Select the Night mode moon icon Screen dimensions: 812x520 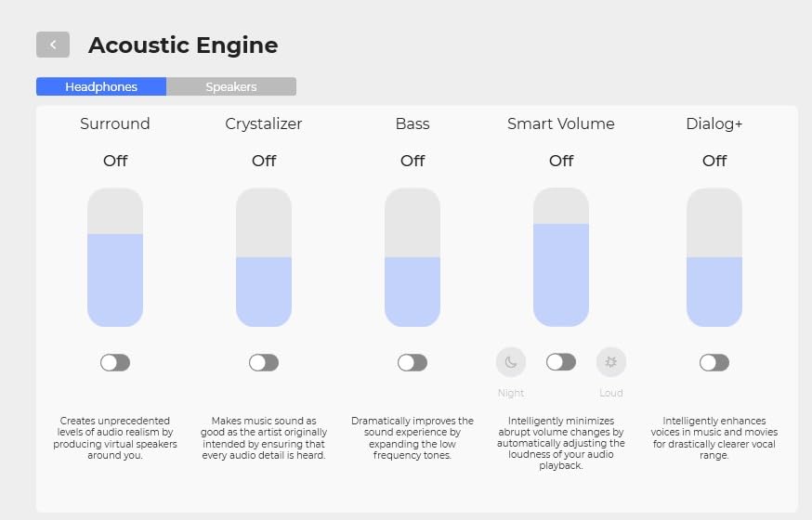click(511, 362)
